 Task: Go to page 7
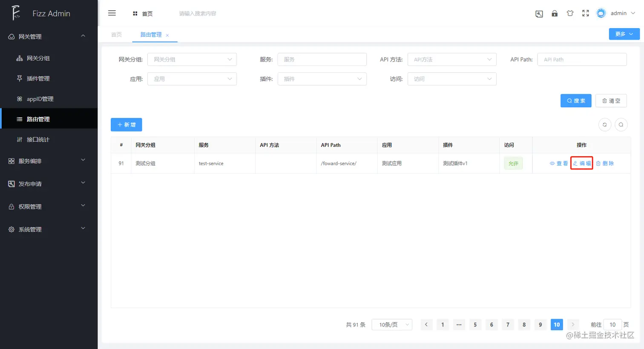click(x=508, y=325)
